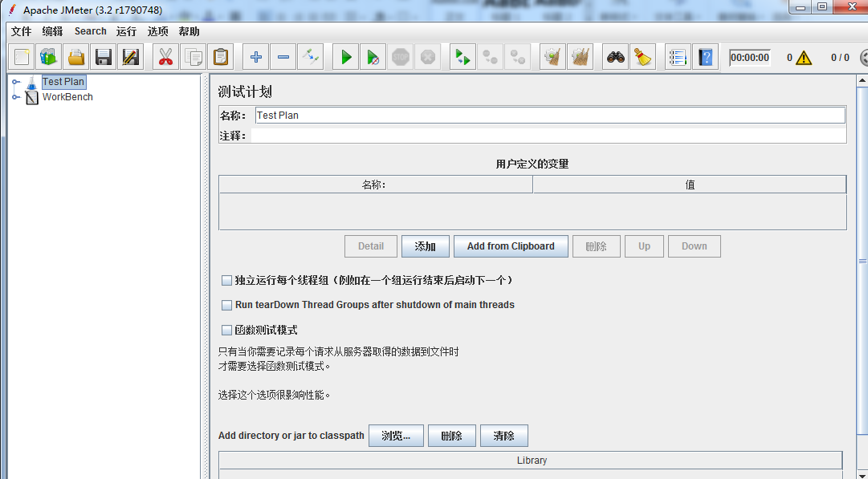The width and height of the screenshot is (868, 479).
Task: Select the WorkBench tree item
Action: [67, 97]
